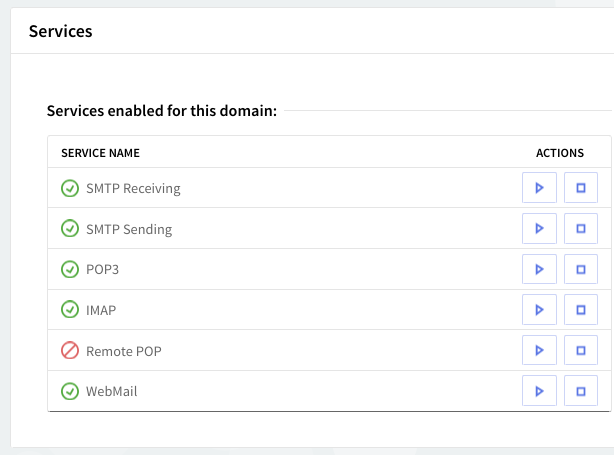This screenshot has width=614, height=455.
Task: Stop the WebMail service
Action: (x=580, y=391)
